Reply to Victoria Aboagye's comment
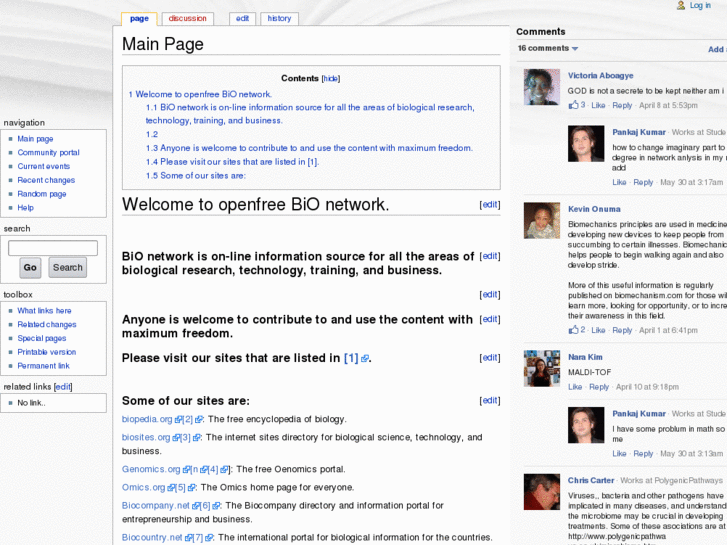Viewport: 727px width, 545px height. click(x=622, y=105)
